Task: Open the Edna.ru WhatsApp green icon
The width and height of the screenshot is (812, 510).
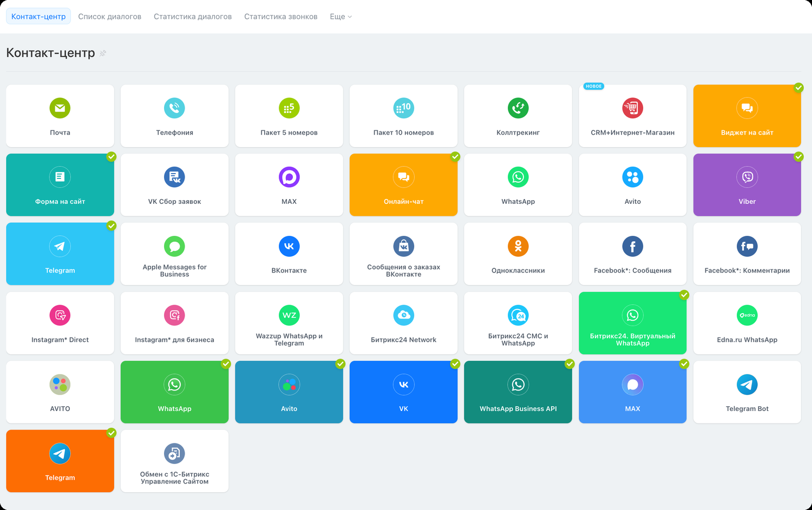Action: 747,315
